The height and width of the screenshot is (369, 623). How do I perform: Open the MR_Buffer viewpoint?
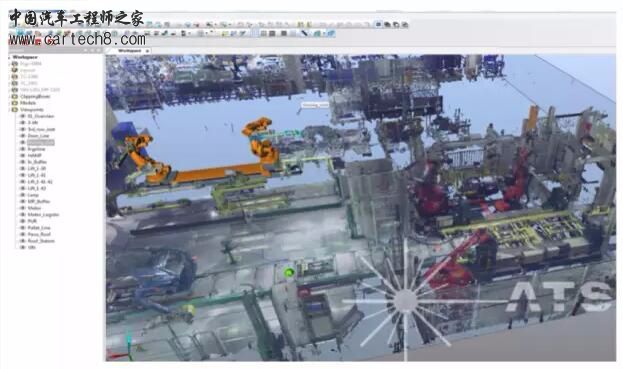(39, 202)
